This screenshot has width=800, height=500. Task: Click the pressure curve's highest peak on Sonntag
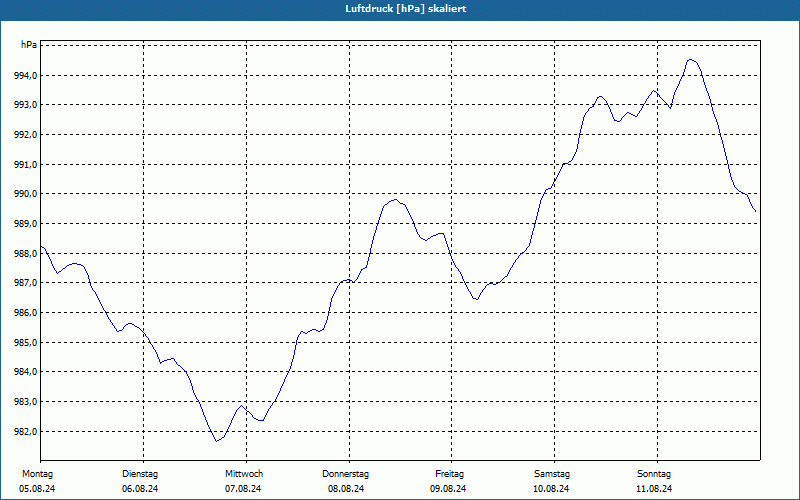click(x=690, y=60)
